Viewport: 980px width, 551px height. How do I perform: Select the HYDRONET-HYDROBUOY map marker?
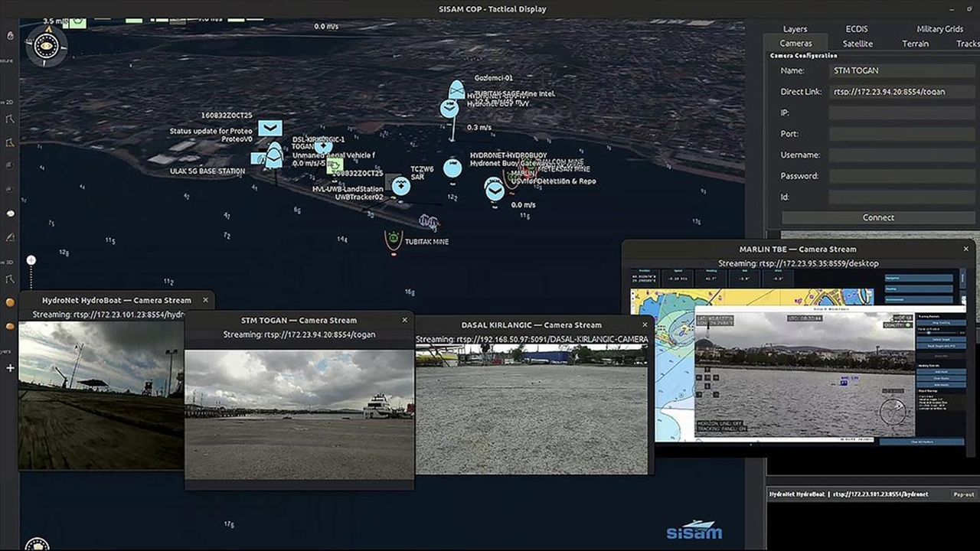[x=452, y=168]
